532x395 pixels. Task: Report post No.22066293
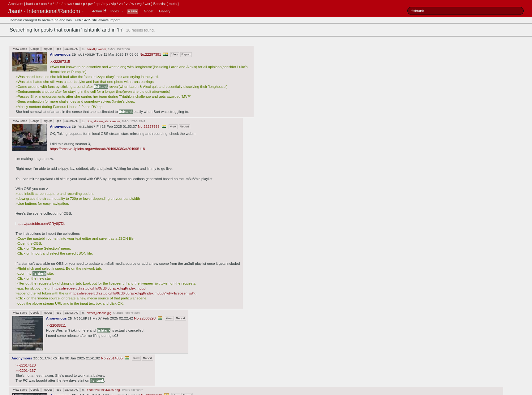(x=180, y=318)
